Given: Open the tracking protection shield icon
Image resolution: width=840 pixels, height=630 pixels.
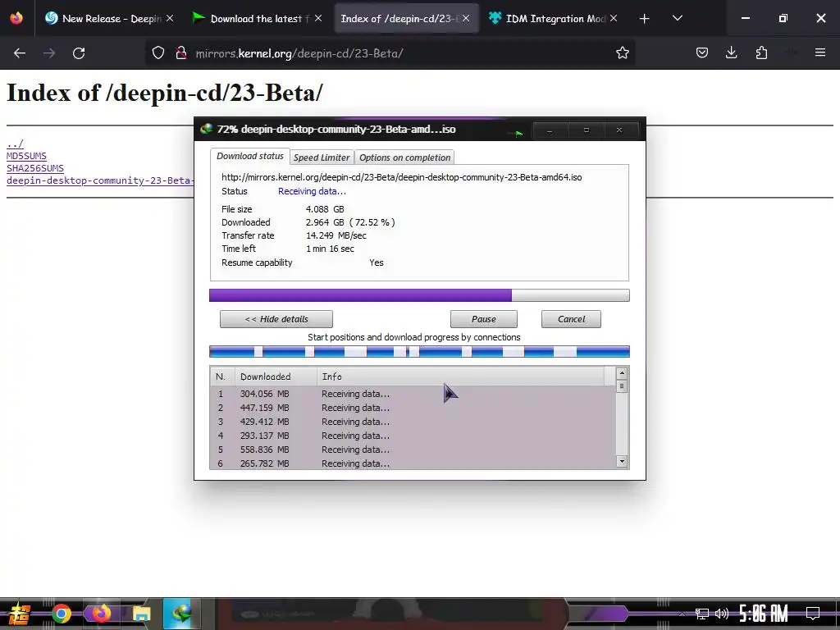Looking at the screenshot, I should click(158, 53).
